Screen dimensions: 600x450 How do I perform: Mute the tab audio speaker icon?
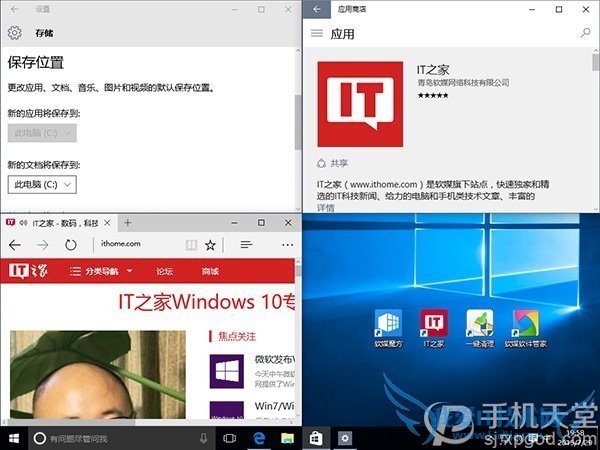[x=23, y=223]
